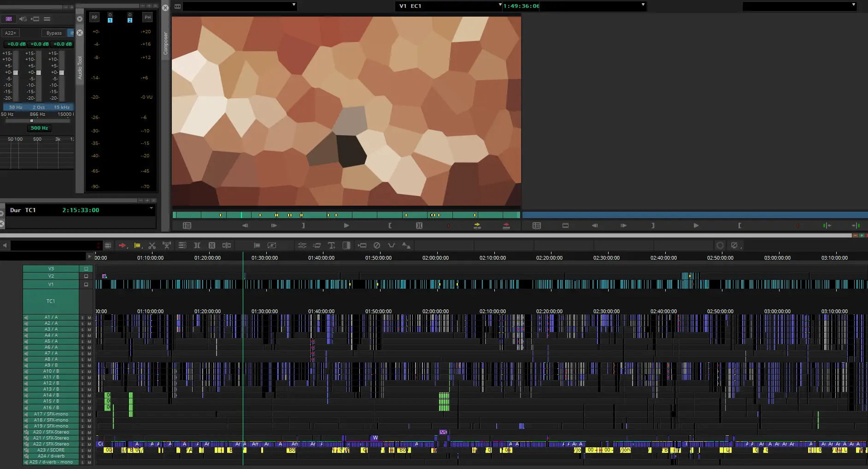Click the Remove Effect circle-slash icon

coord(377,245)
